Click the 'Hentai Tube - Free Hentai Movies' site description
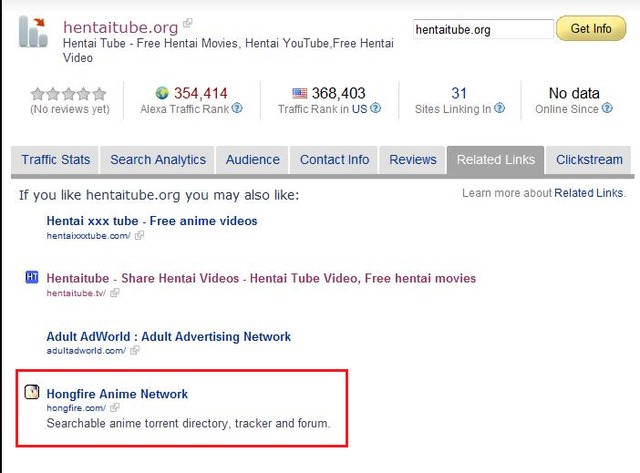The height and width of the screenshot is (473, 640). tap(228, 50)
